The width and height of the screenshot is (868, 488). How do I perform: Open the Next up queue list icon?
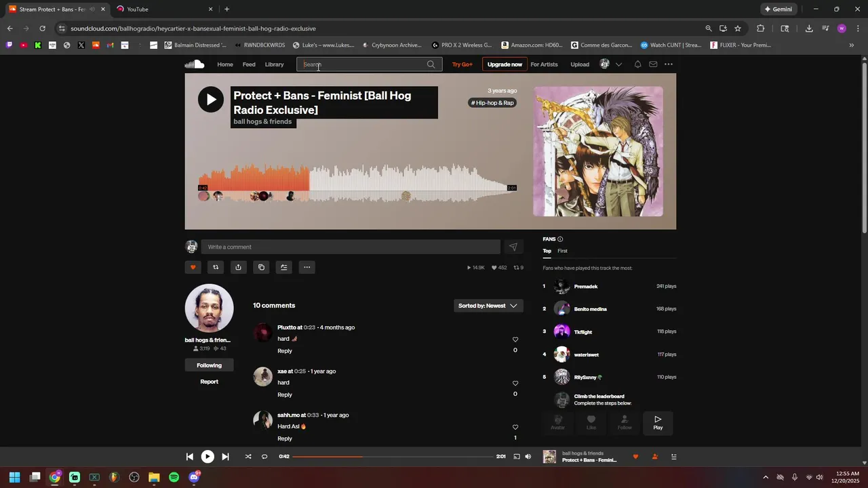[673, 457]
